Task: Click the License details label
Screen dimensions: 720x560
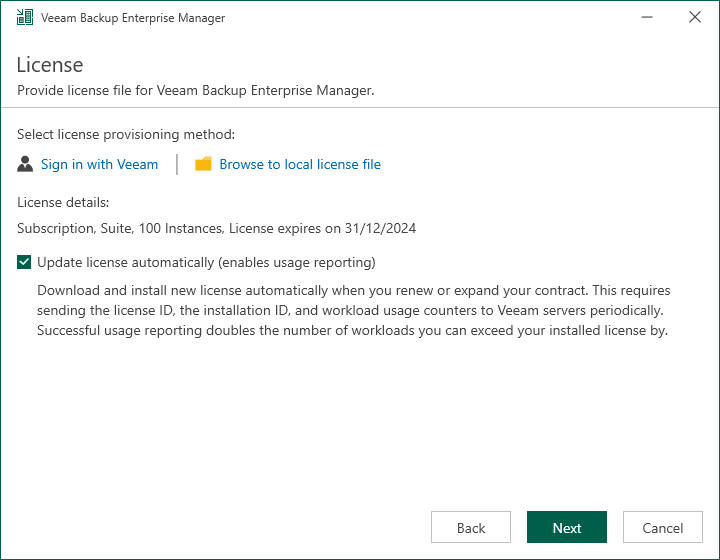Action: (x=63, y=202)
